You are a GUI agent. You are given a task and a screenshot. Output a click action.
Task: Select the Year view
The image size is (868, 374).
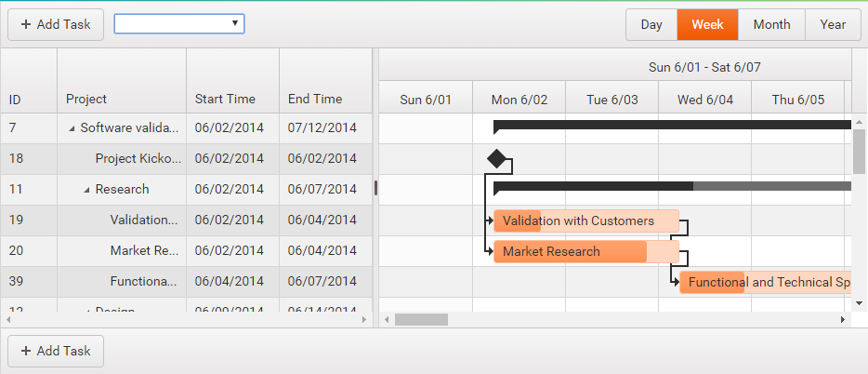coord(833,25)
